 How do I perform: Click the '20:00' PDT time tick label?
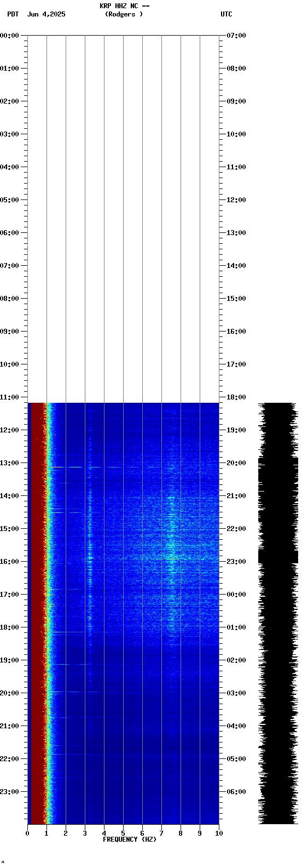click(x=9, y=693)
